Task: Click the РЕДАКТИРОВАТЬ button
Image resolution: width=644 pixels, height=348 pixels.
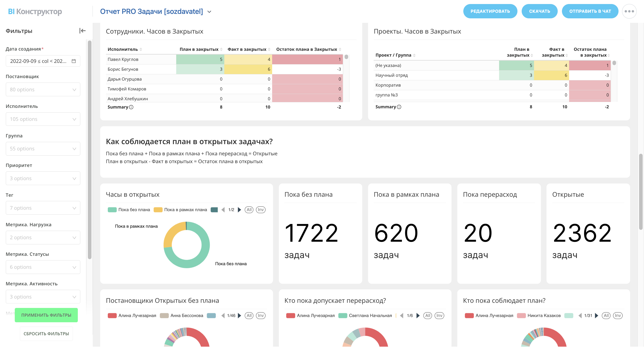Action: coord(490,11)
